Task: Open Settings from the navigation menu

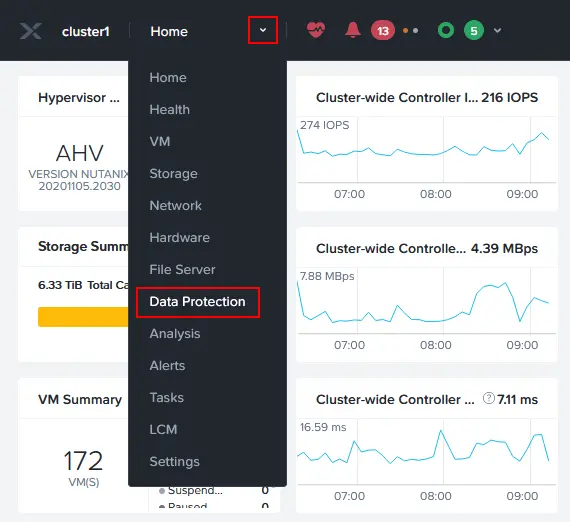Action: [x=174, y=461]
